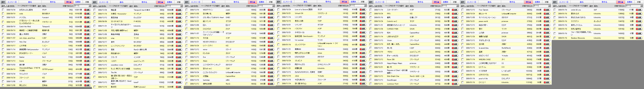
Task: Vote for 1st summer by てつや
Action: pos(363,40)
